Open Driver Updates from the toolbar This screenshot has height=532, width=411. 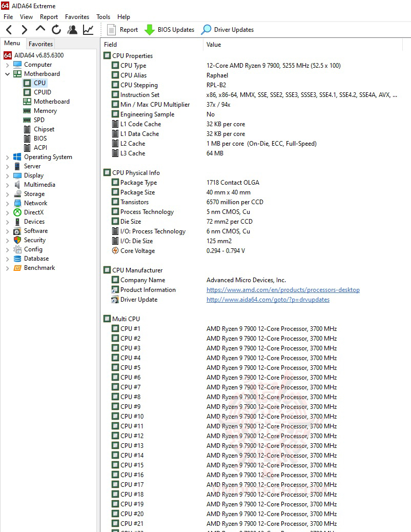[x=228, y=30]
